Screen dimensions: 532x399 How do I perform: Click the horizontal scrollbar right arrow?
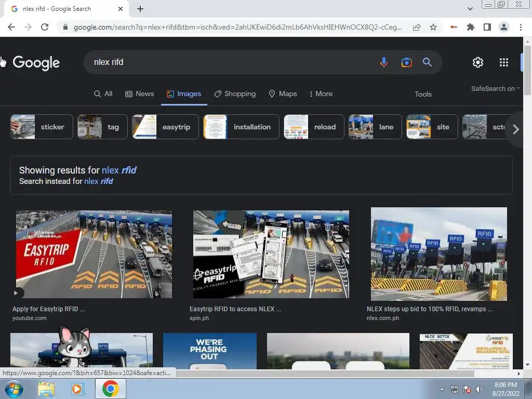coord(519,374)
